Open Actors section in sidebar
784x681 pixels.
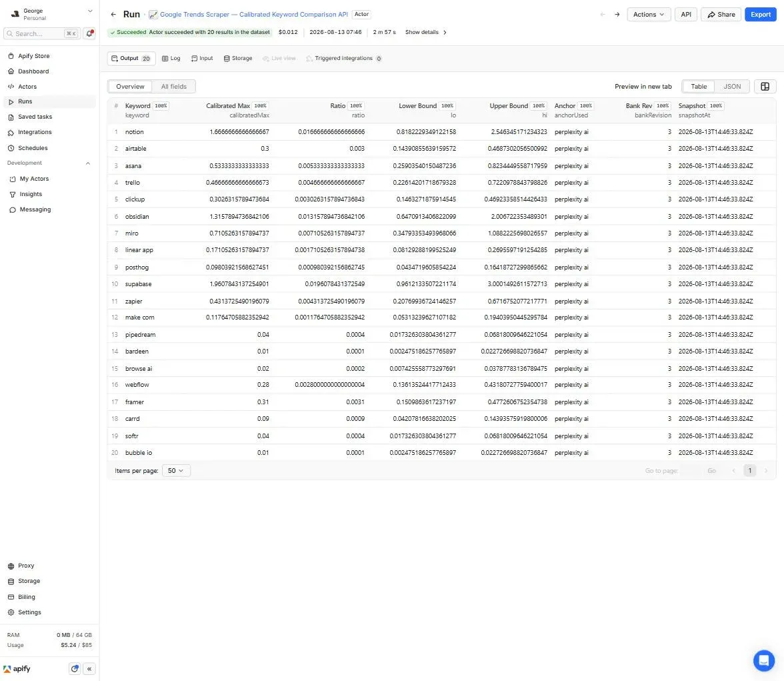[x=27, y=87]
